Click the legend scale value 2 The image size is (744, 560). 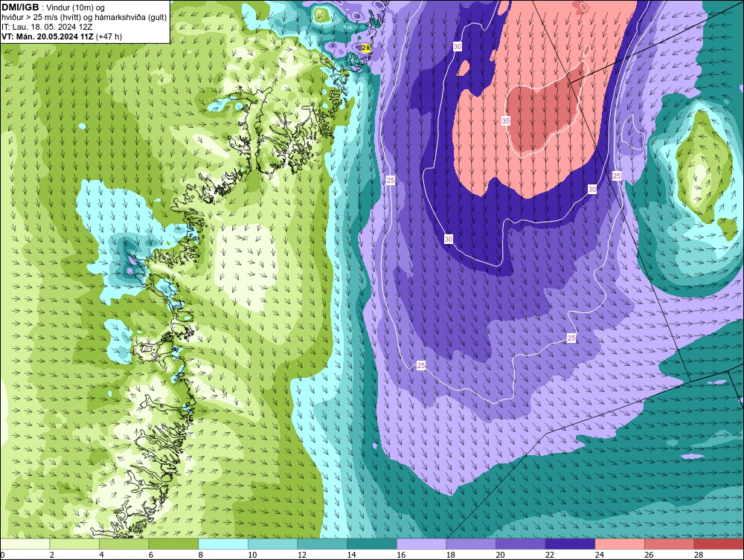[x=52, y=555]
